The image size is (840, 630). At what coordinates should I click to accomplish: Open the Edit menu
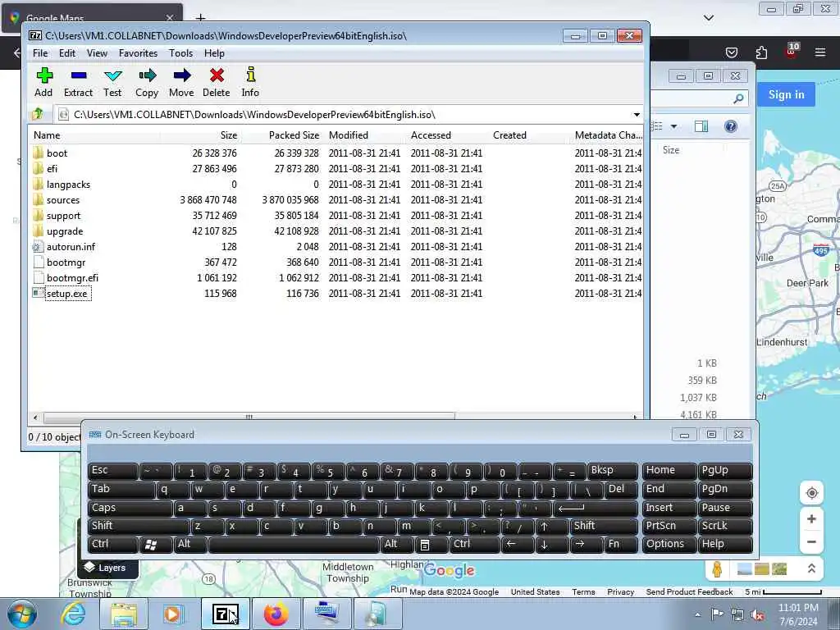[x=67, y=53]
